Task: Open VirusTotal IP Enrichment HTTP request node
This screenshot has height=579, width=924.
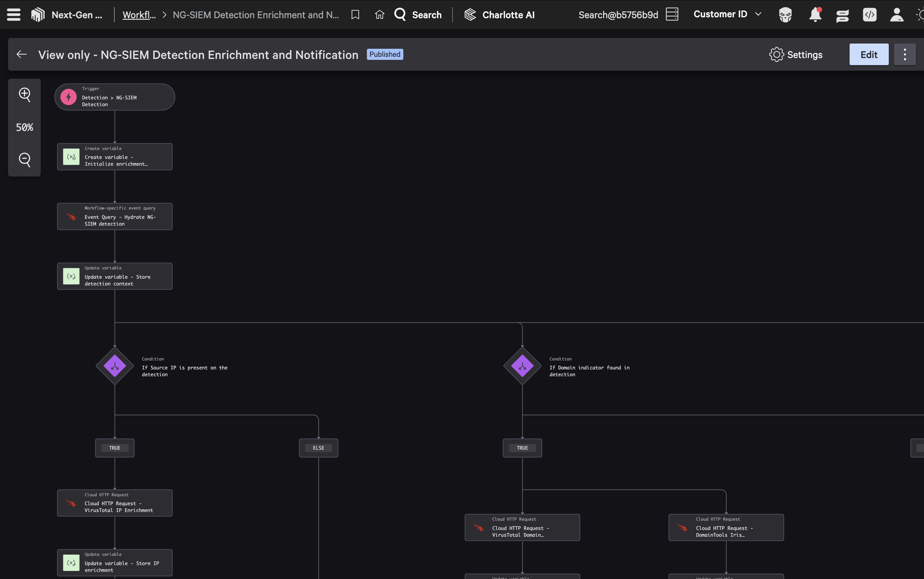Action: [115, 503]
